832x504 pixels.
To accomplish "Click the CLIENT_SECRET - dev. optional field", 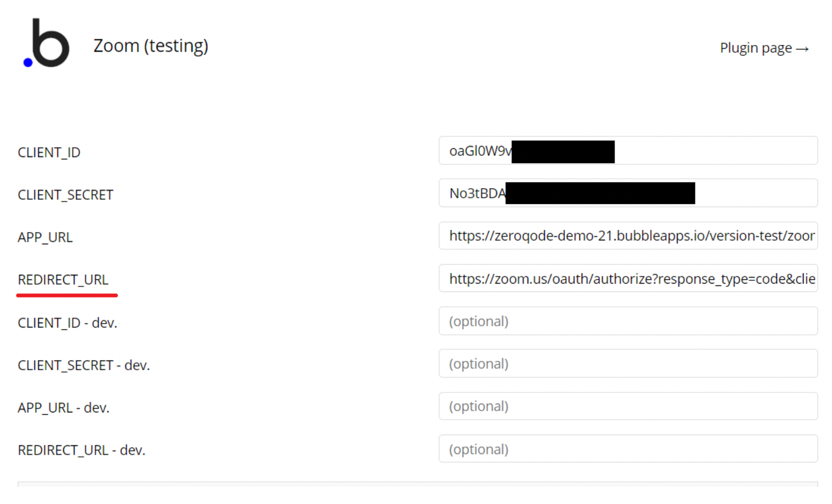I will click(x=628, y=364).
